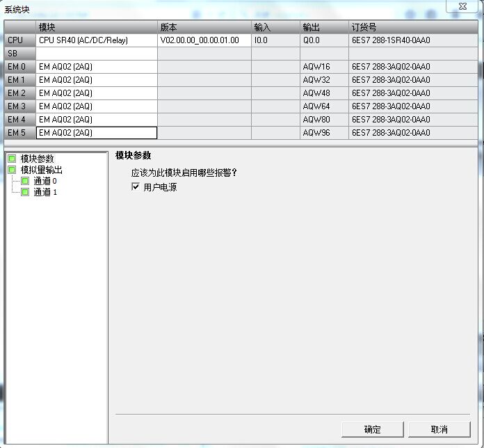
Task: Click the 订货号 column header
Action: click(413, 27)
